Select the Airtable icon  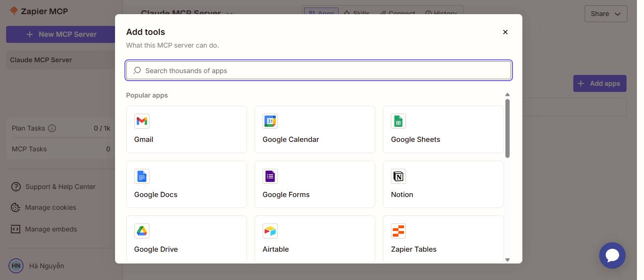point(270,231)
